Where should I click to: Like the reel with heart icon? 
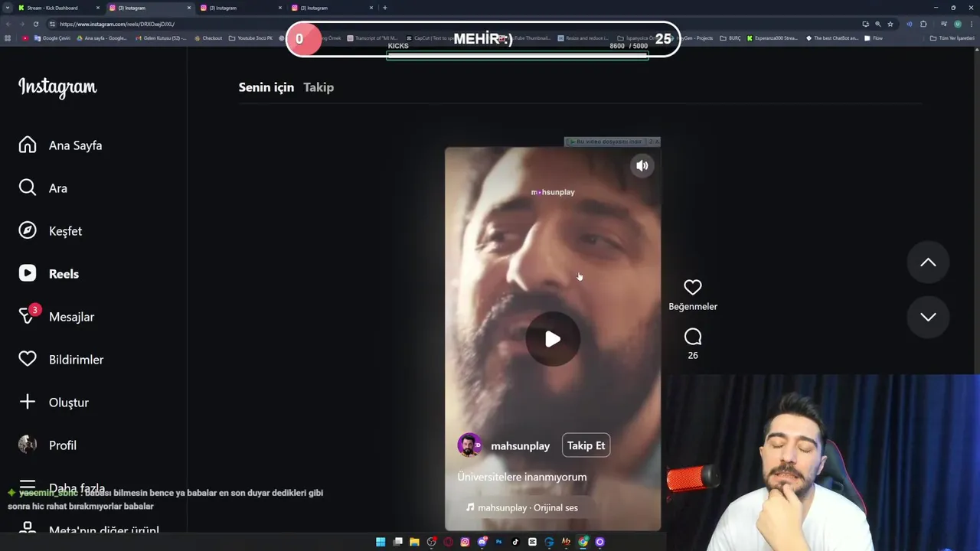[x=693, y=288]
